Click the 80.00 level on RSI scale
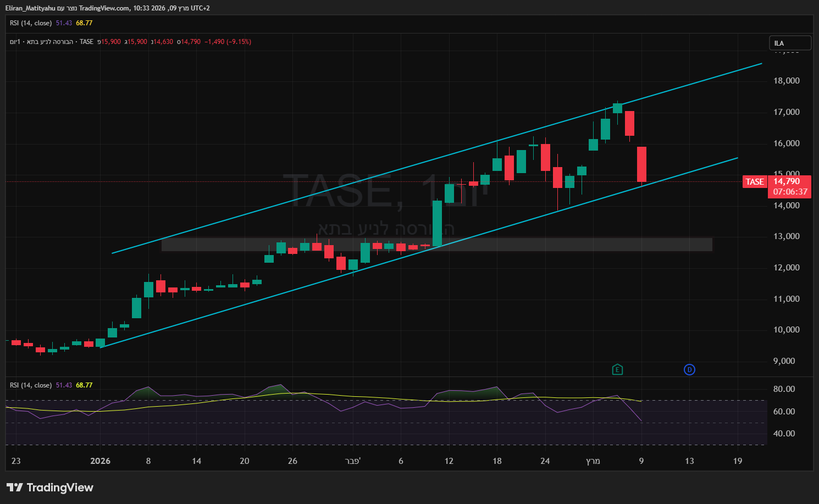819x504 pixels. coord(784,389)
